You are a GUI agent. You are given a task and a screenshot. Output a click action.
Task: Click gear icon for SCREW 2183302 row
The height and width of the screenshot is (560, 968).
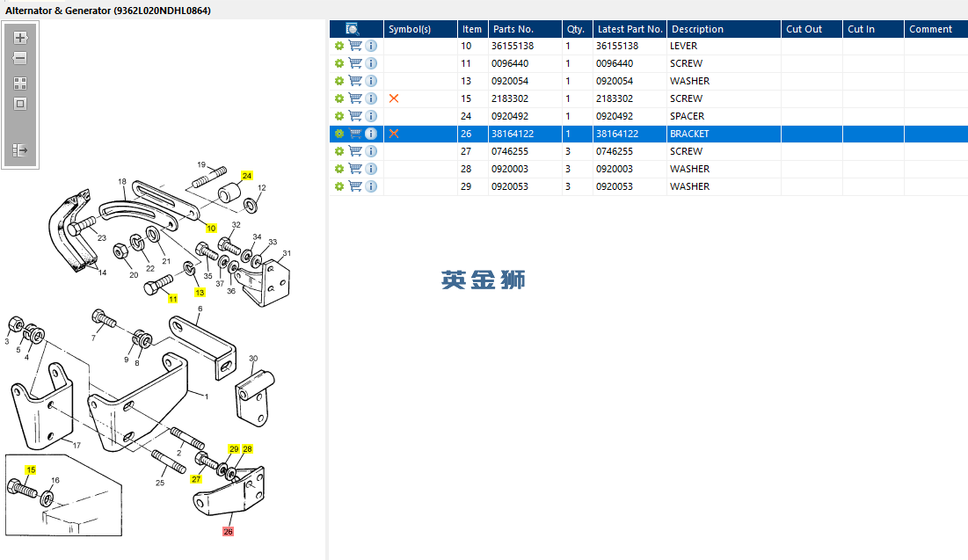point(338,98)
